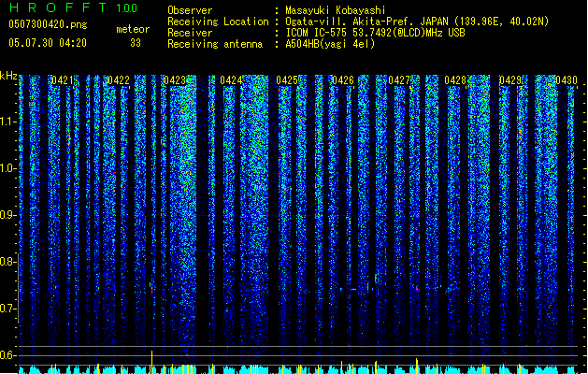Select the filename 0507300420.png
Viewport: 588px width, 374px height.
pyautogui.click(x=48, y=24)
